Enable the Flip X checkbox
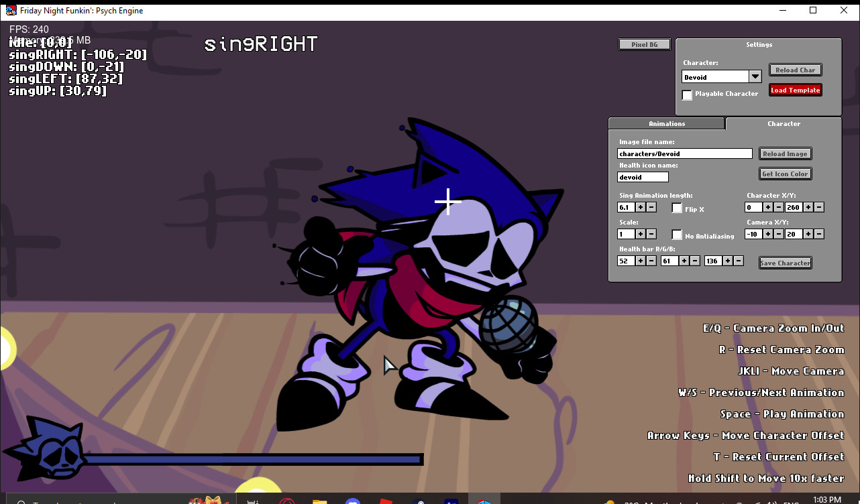Screen dimensions: 860x504 [x=676, y=208]
